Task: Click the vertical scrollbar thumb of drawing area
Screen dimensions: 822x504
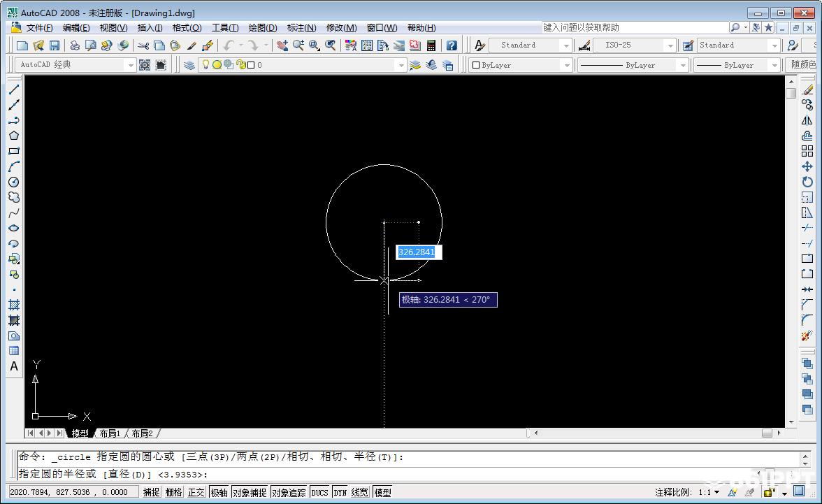Action: click(x=791, y=94)
